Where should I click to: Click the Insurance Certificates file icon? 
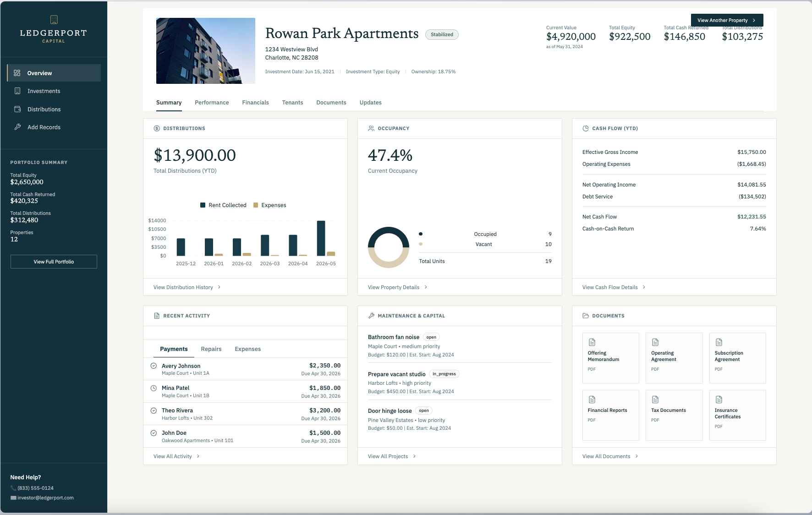point(719,400)
